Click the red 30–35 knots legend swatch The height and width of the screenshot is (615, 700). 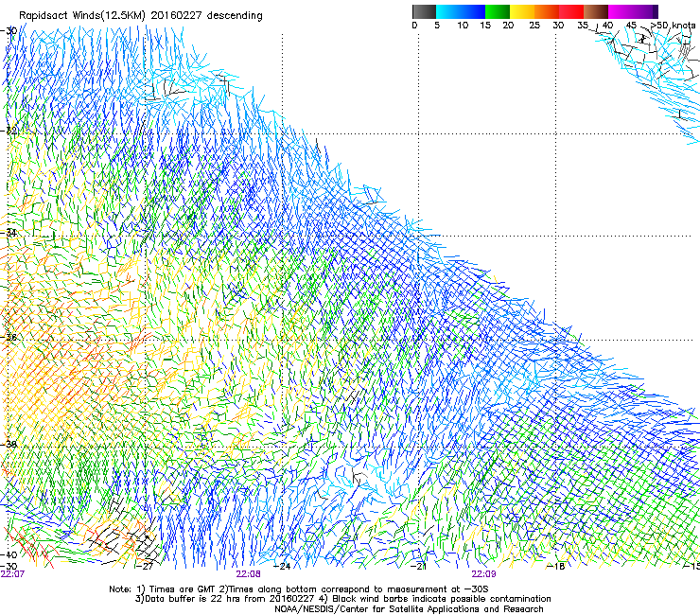[x=571, y=11]
